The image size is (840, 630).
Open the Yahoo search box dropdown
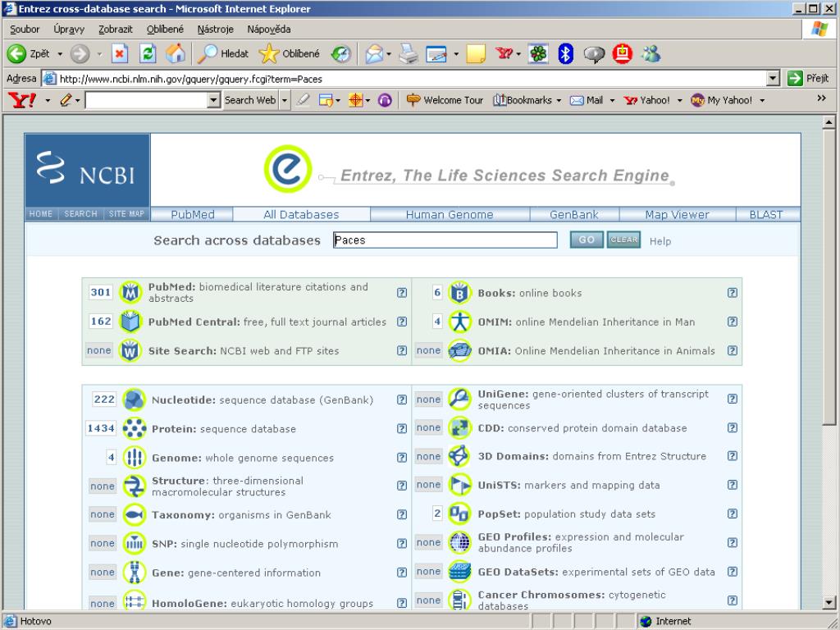214,100
